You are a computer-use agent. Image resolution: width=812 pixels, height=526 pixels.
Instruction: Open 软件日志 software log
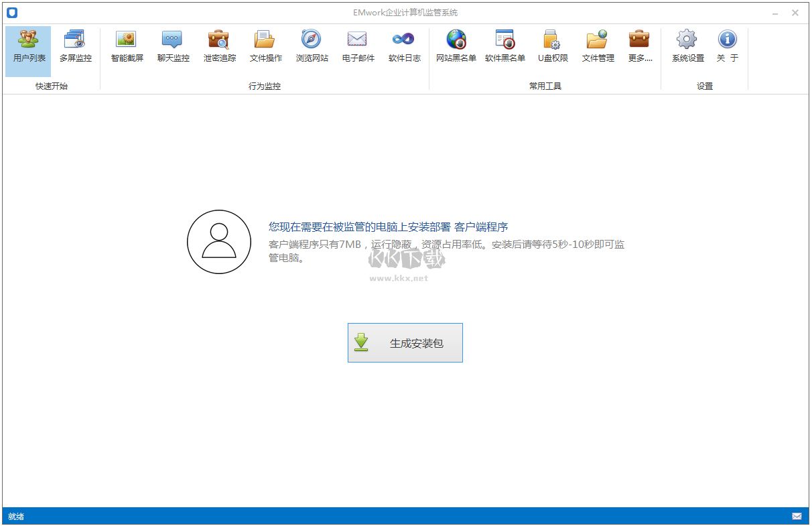coord(404,47)
